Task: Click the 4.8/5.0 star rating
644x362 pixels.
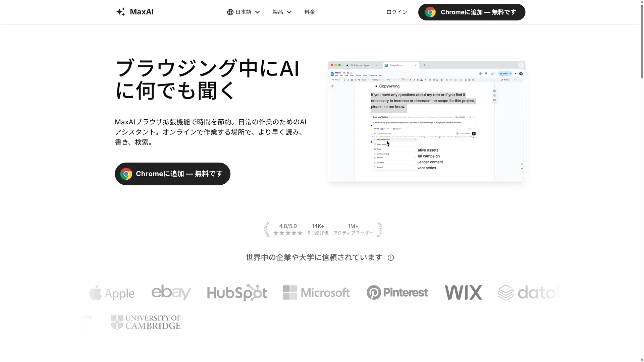Action: (x=288, y=229)
